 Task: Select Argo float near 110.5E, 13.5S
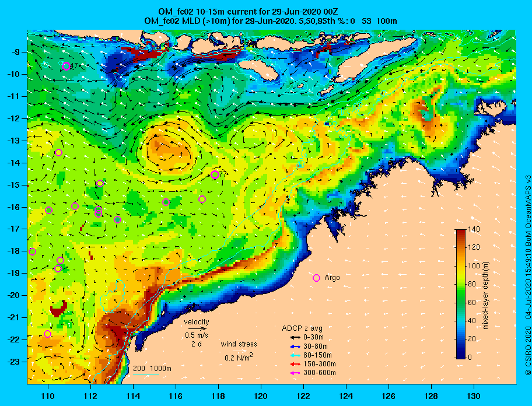[x=58, y=153]
